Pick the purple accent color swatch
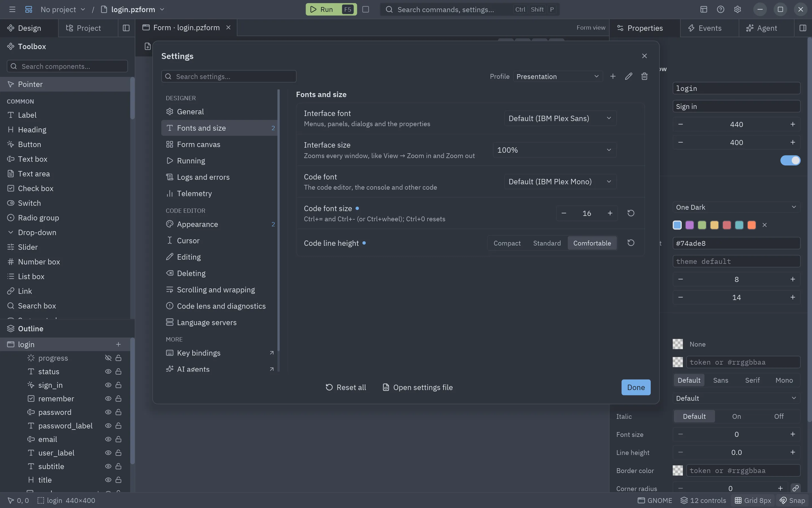The height and width of the screenshot is (508, 812). pyautogui.click(x=690, y=225)
